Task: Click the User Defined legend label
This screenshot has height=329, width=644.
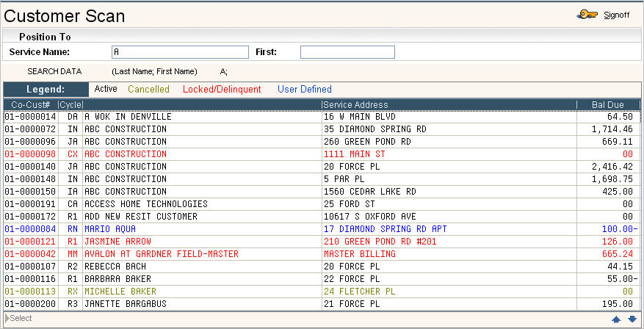Action: coord(304,89)
